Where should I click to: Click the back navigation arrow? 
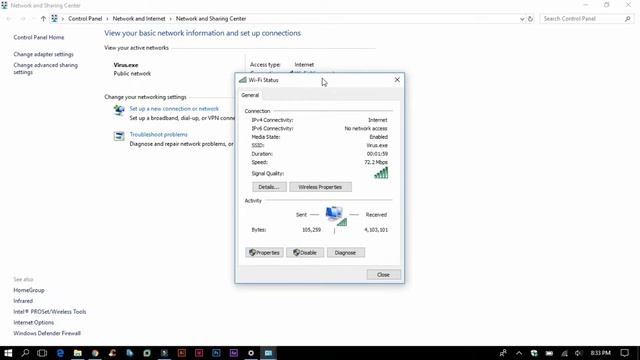click(9, 19)
